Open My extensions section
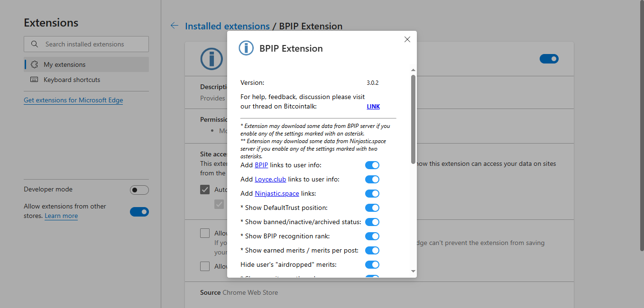 tap(86, 64)
